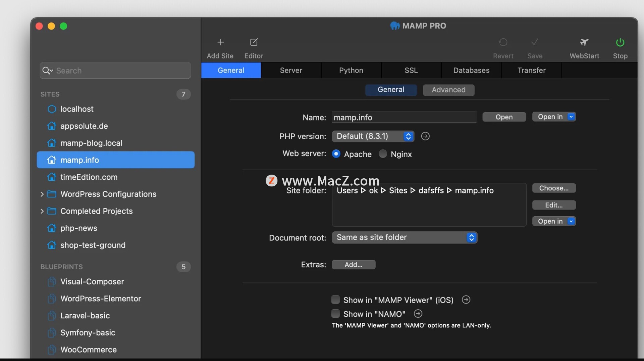Click the Stop power icon
The height and width of the screenshot is (361, 644).
pos(620,42)
